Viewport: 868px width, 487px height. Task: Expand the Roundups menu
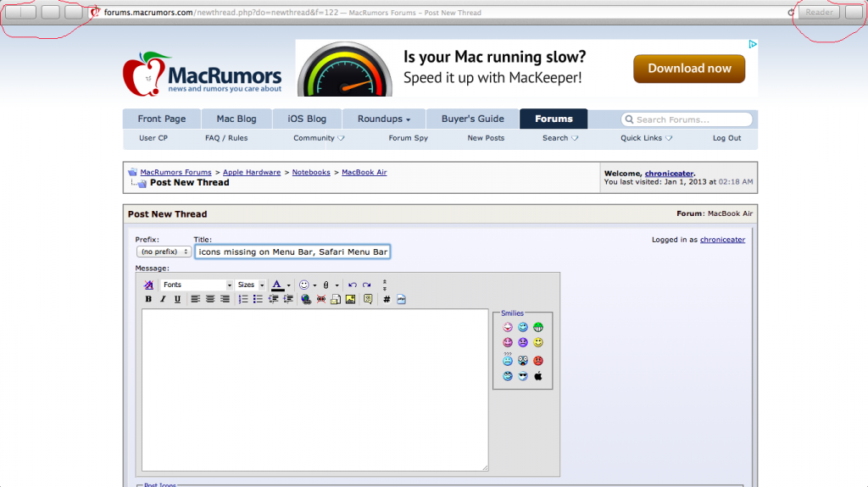tap(384, 119)
